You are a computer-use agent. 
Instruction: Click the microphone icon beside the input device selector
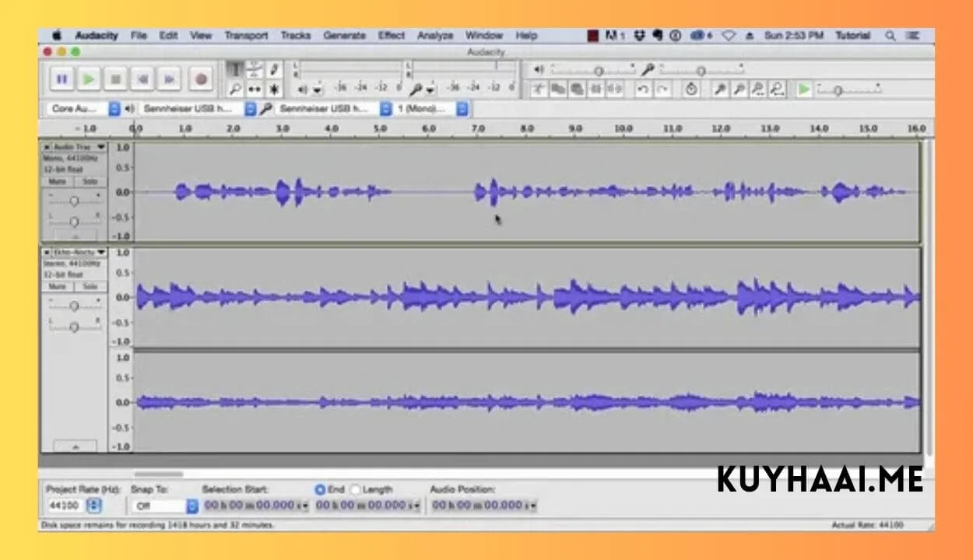(267, 109)
